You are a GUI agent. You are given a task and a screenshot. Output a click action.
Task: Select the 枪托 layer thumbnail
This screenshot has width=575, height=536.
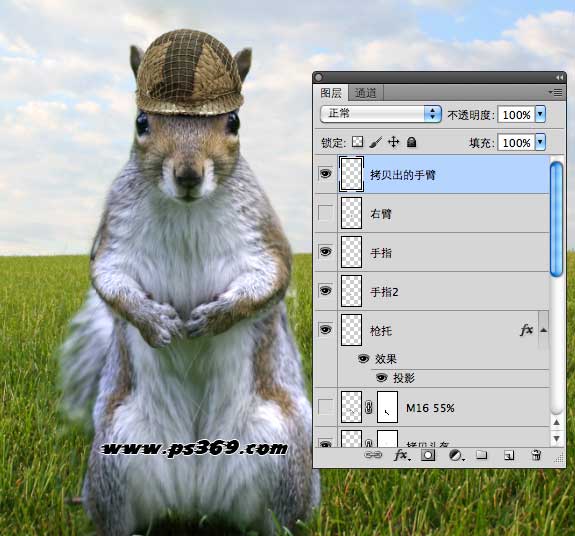click(x=351, y=330)
